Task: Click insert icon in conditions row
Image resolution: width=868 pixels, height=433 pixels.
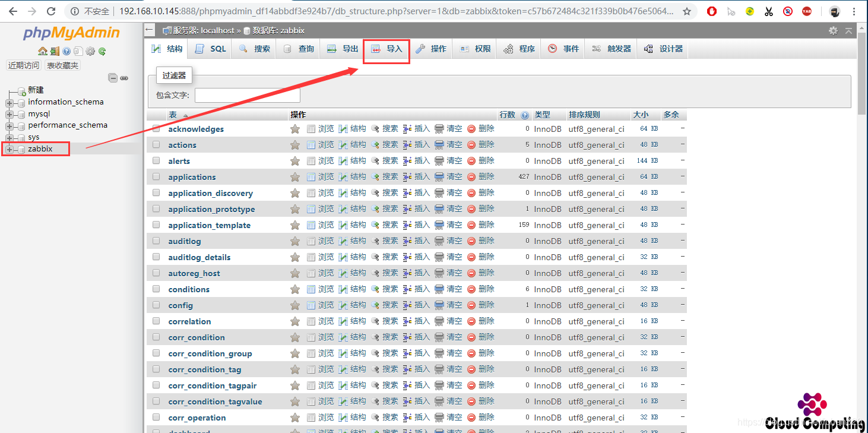Action: [x=407, y=289]
